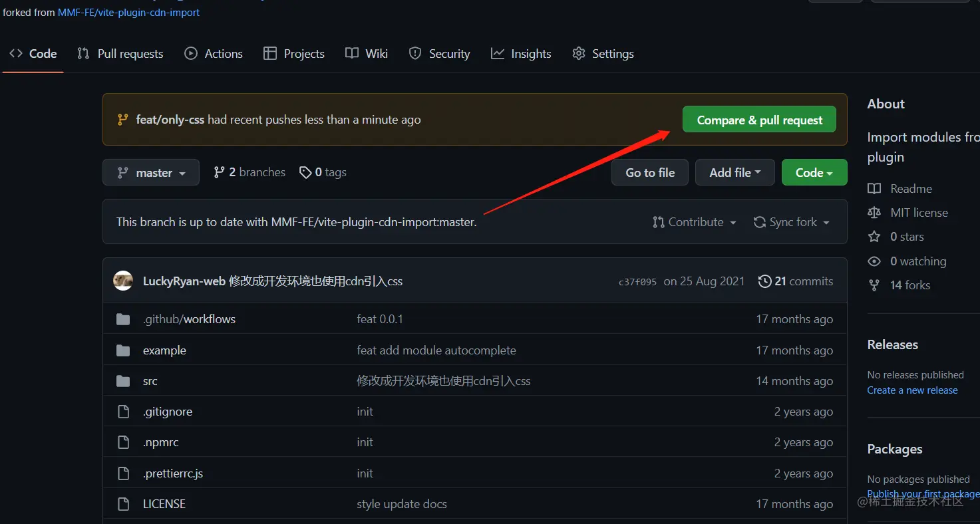The width and height of the screenshot is (980, 524).
Task: Open the 'style update docs' commit message
Action: pos(402,504)
